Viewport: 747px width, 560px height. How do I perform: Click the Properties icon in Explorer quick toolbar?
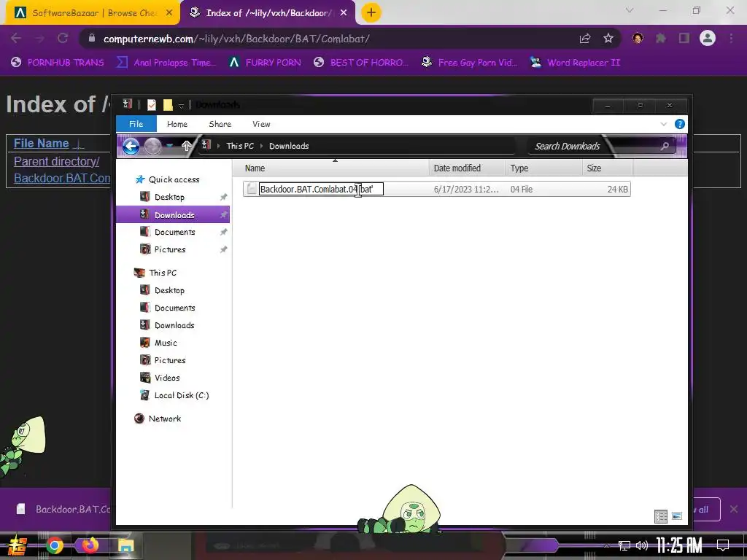tap(152, 105)
